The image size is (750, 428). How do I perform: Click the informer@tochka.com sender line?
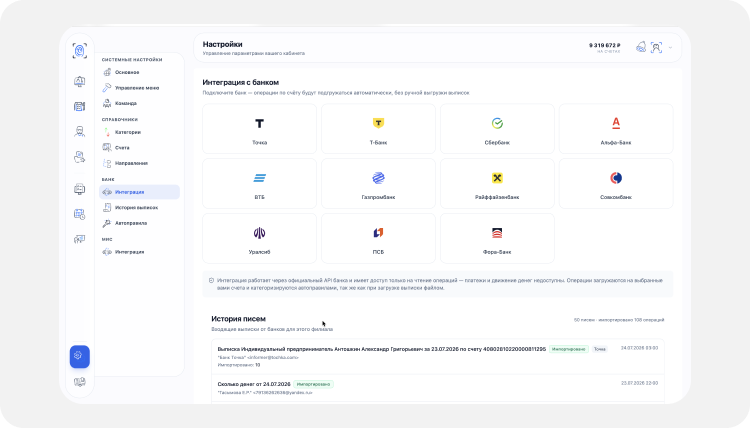(x=258, y=357)
